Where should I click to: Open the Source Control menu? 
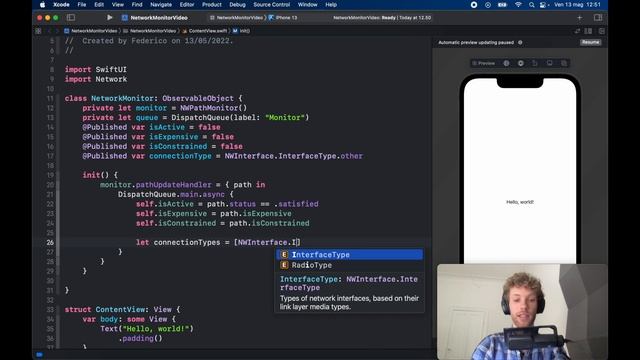click(271, 4)
